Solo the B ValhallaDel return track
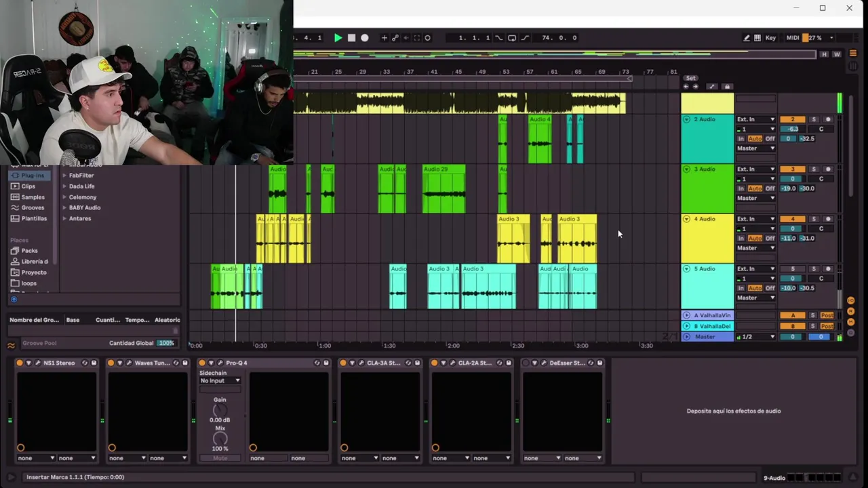 coord(813,326)
